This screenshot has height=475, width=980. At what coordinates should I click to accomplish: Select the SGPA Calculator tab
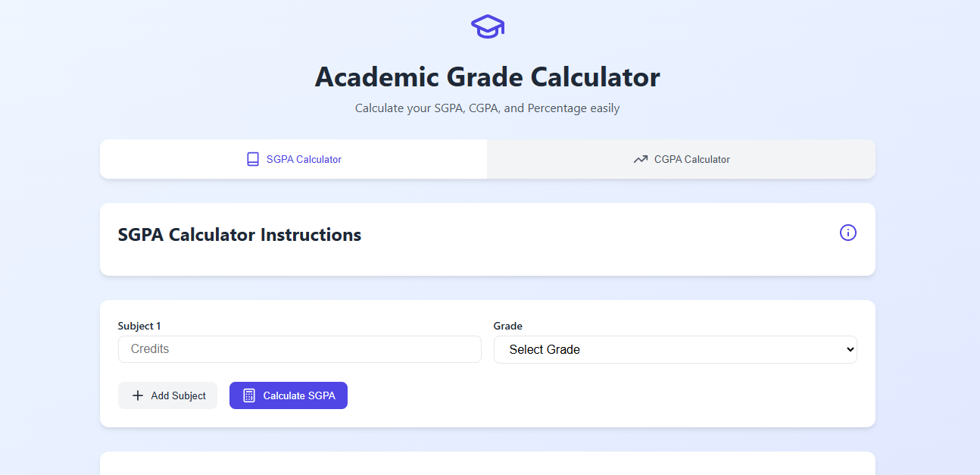[293, 159]
